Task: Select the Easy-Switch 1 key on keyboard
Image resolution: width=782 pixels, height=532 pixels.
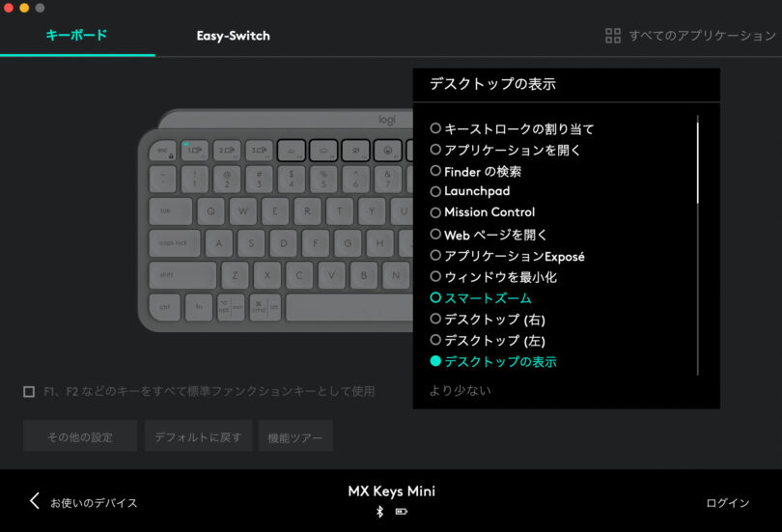Action: [x=195, y=150]
